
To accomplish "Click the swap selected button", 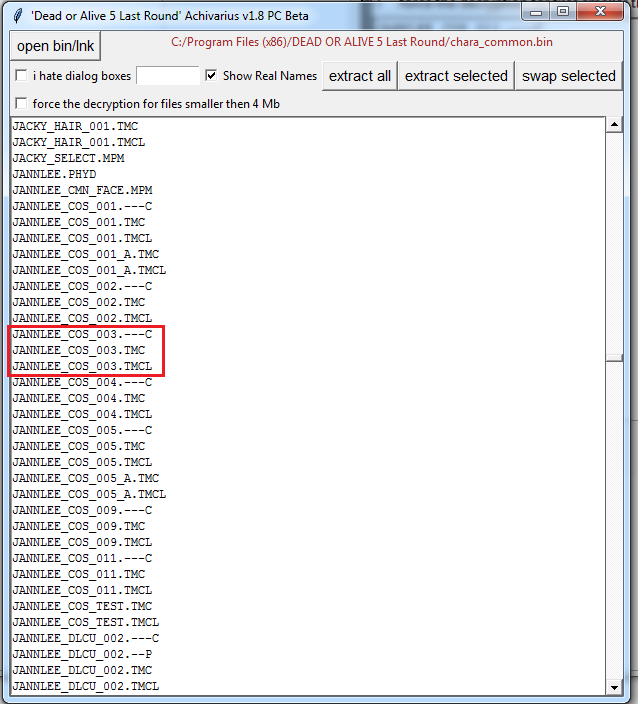I will click(569, 76).
